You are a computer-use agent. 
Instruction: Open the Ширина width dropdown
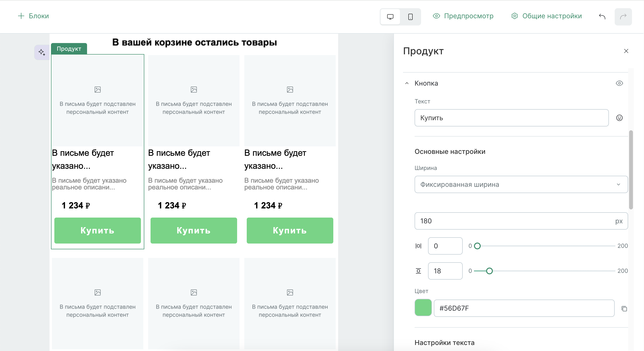(x=521, y=184)
